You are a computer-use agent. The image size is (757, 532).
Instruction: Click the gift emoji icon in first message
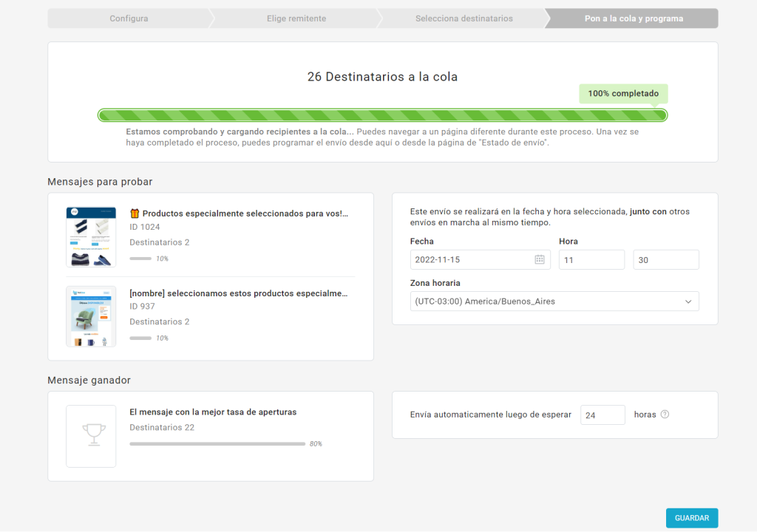(x=135, y=214)
